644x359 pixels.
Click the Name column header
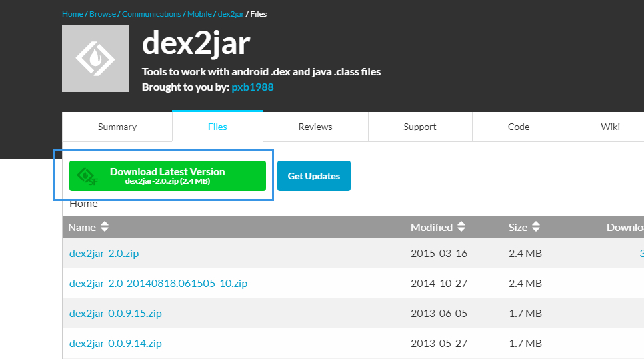pos(82,227)
